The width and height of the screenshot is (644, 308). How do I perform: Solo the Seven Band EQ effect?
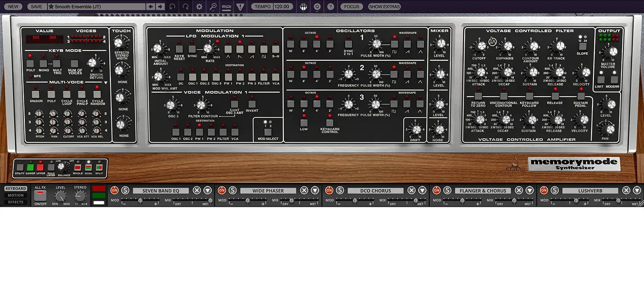(x=125, y=190)
